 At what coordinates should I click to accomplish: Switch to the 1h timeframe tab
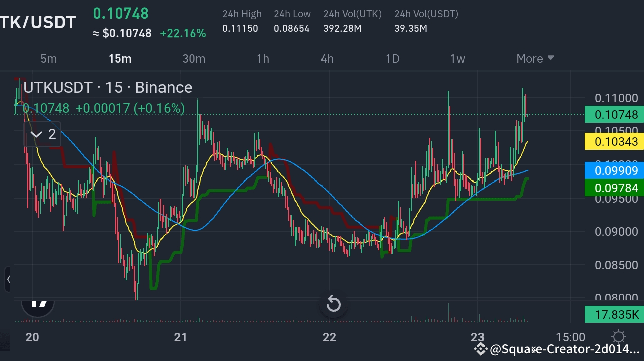pyautogui.click(x=263, y=58)
